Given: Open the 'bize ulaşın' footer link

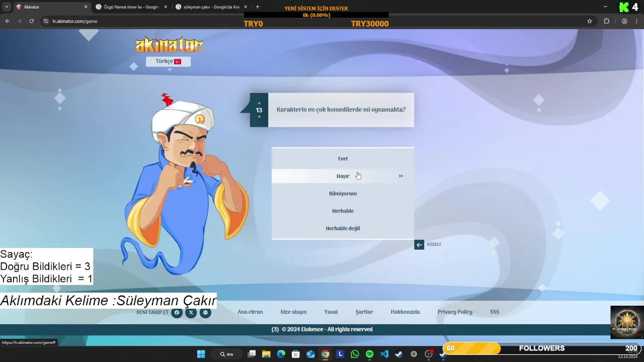Looking at the screenshot, I should pyautogui.click(x=293, y=312).
